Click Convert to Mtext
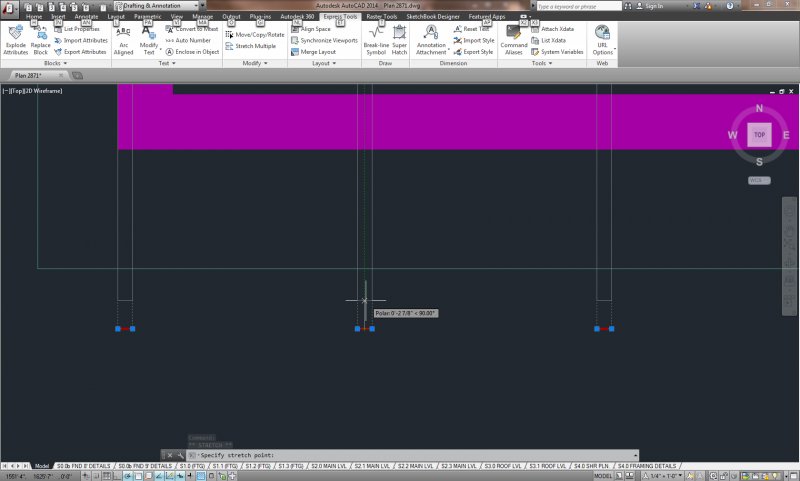Screen dimensions: 800x481 click(192, 29)
